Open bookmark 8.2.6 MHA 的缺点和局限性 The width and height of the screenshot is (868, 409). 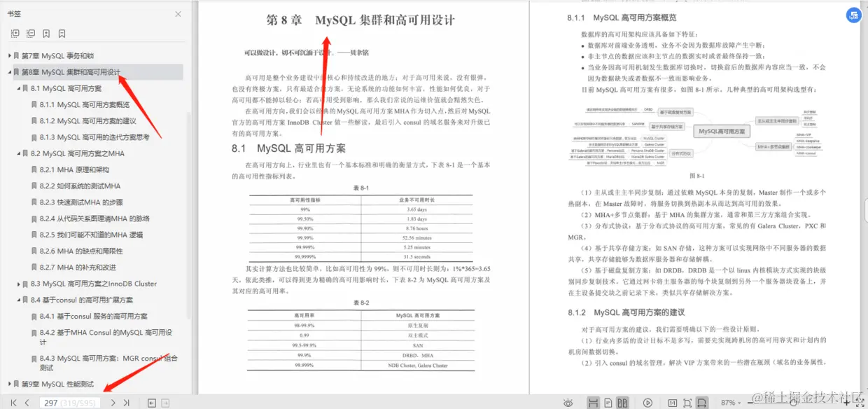(81, 251)
